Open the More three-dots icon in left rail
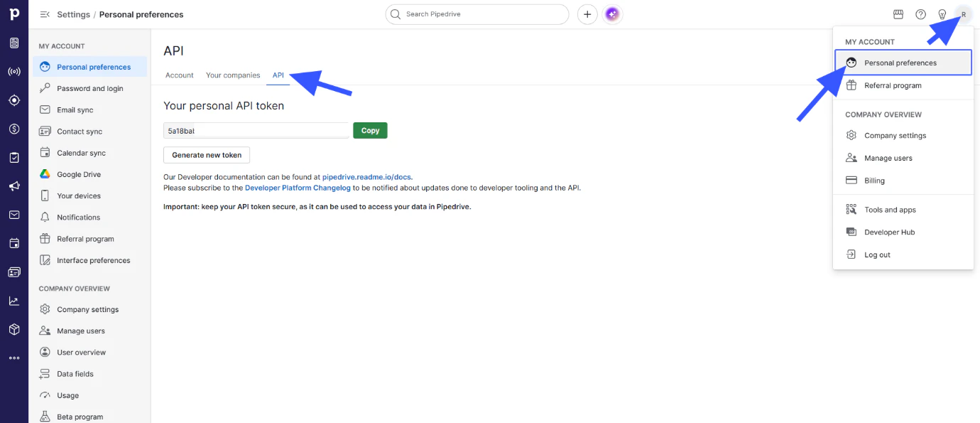Screen dimensions: 980x423 point(14,358)
